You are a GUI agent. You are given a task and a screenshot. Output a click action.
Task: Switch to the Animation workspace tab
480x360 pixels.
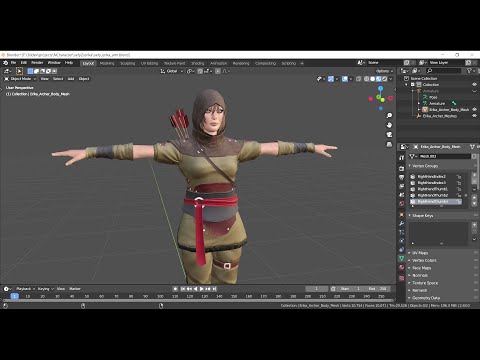(218, 63)
